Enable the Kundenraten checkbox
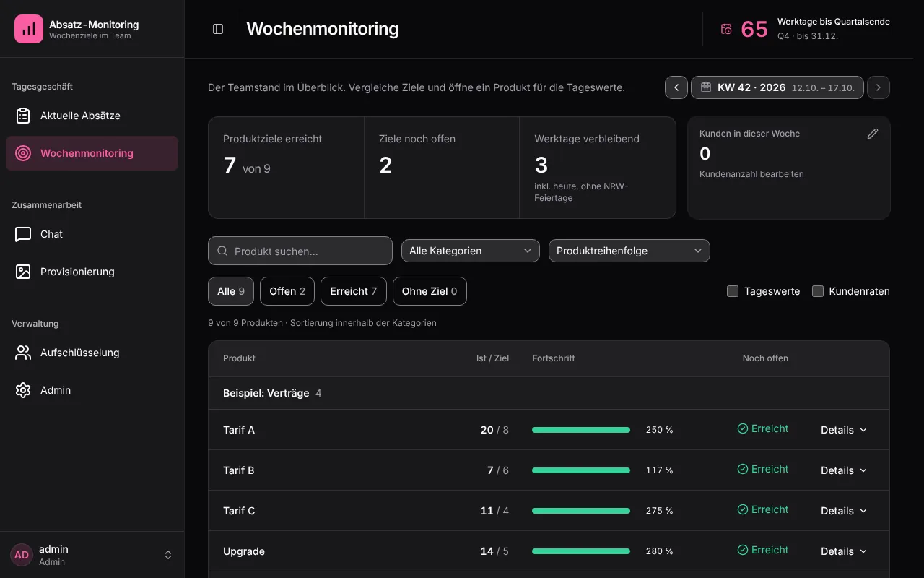This screenshot has height=578, width=924. click(x=818, y=291)
